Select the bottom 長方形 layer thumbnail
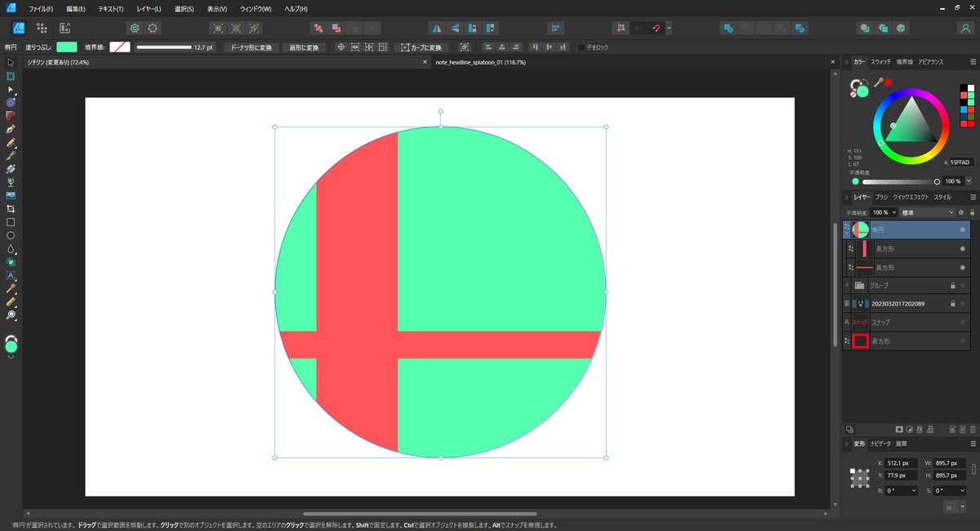 coord(860,341)
